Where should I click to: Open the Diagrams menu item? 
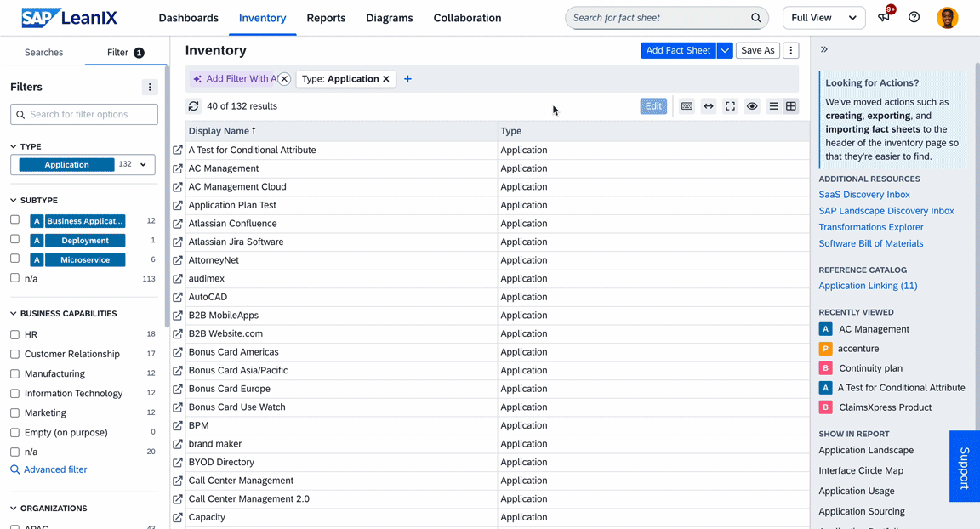[390, 18]
